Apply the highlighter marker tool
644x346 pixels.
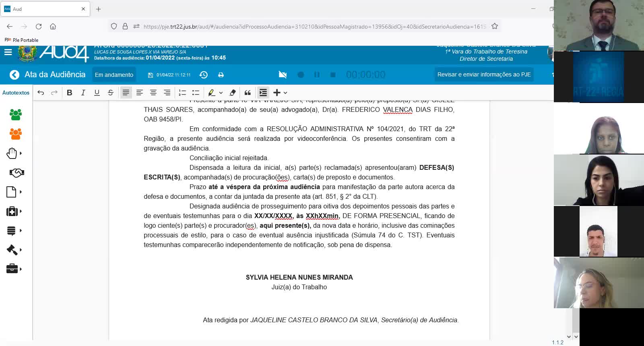coord(211,93)
